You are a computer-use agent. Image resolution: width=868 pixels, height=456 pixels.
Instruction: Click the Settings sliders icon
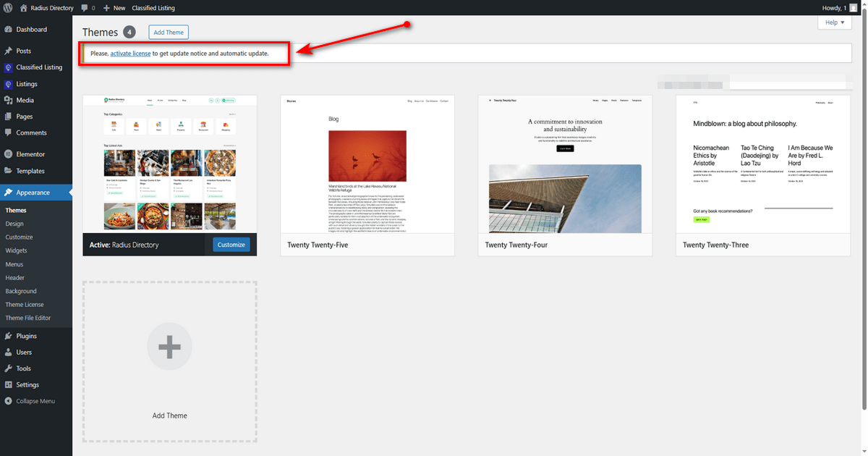tap(8, 385)
